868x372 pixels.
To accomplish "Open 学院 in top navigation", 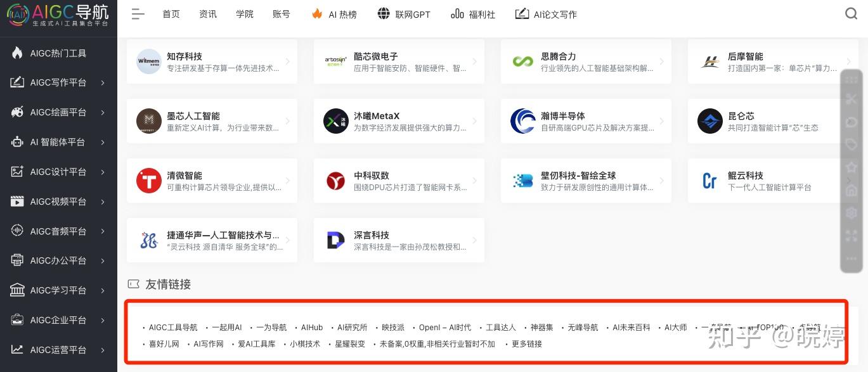I will pos(245,14).
